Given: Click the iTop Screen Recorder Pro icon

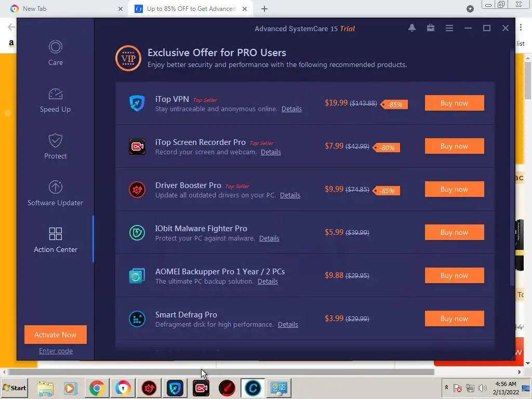Looking at the screenshot, I should tap(137, 146).
